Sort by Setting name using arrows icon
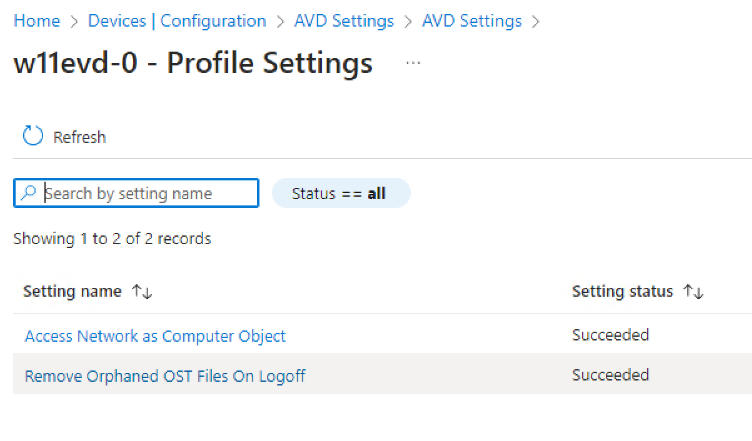Image resolution: width=752 pixels, height=441 pixels. [x=141, y=292]
